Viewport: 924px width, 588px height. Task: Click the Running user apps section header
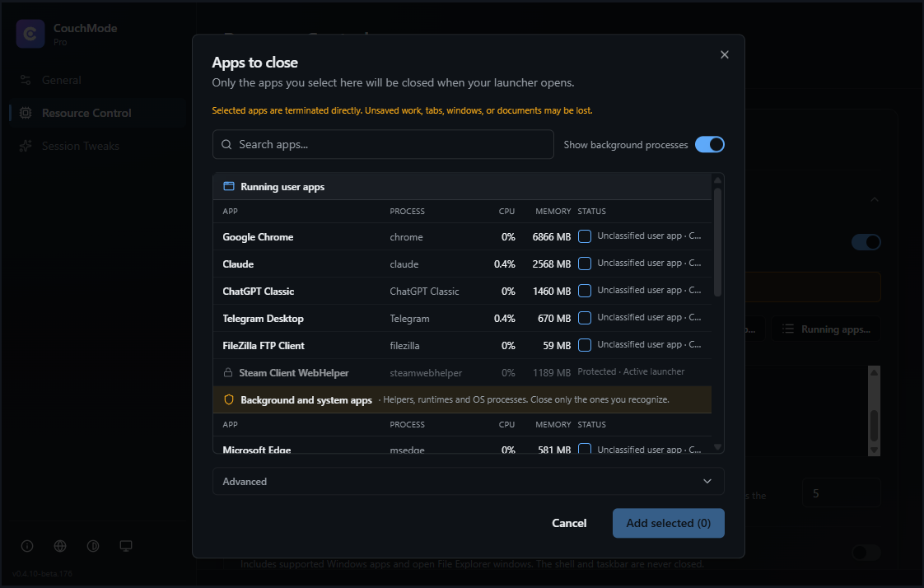(x=462, y=186)
